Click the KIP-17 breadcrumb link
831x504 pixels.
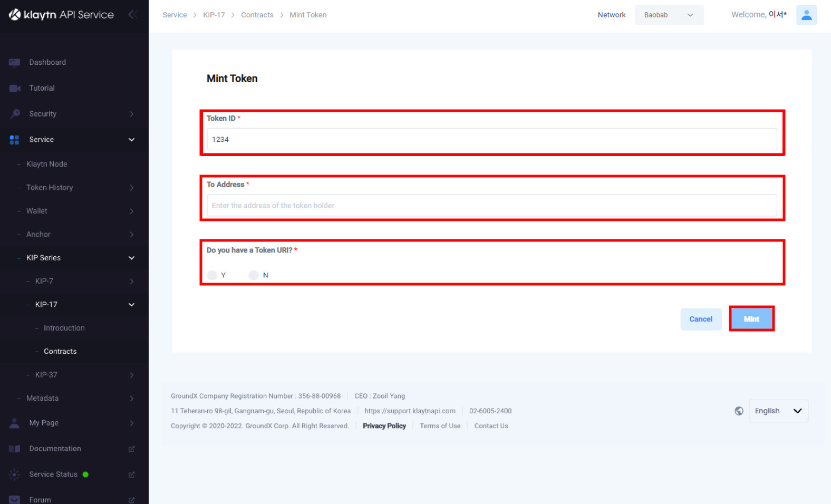[214, 15]
